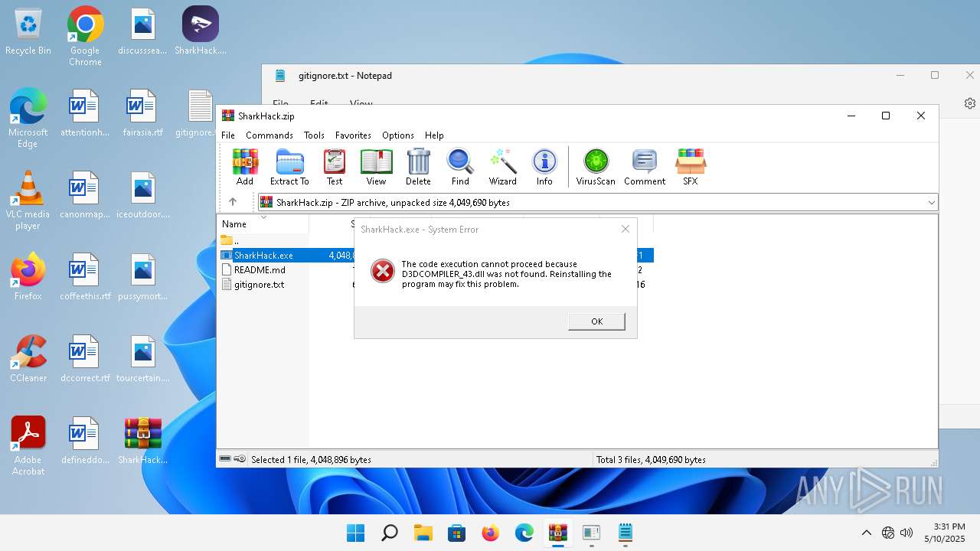The height and width of the screenshot is (551, 980).
Task: Open Microsoft Store from taskbar
Action: pyautogui.click(x=457, y=533)
